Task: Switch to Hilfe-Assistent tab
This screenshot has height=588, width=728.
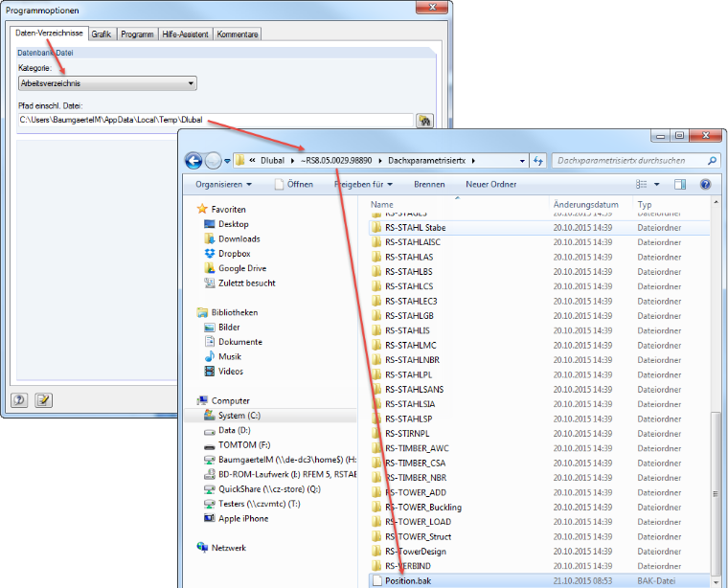Action: click(185, 34)
